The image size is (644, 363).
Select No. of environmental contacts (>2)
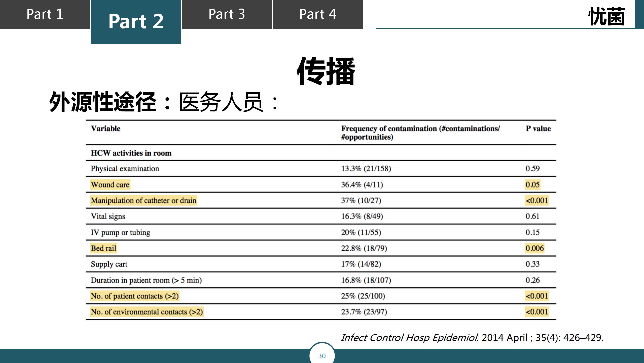(147, 312)
